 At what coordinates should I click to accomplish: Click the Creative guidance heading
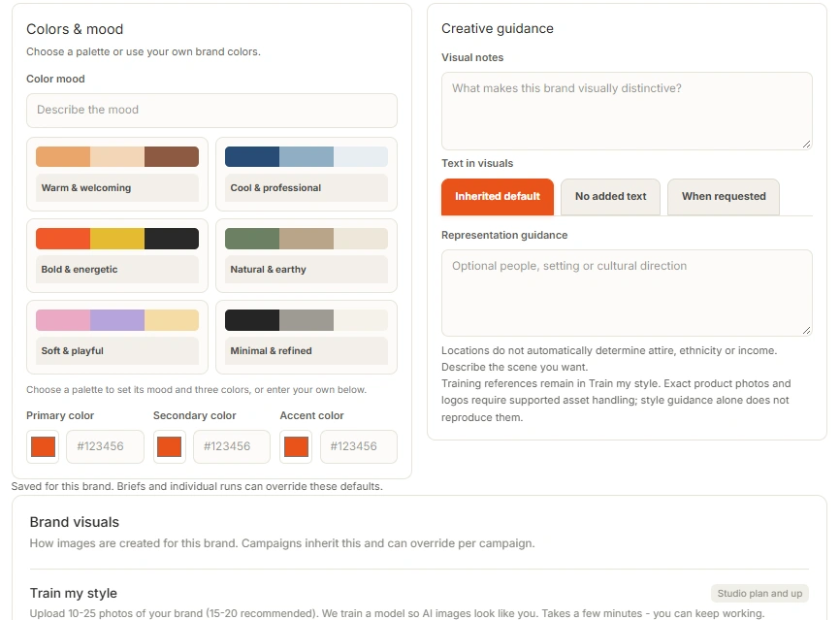(x=498, y=28)
